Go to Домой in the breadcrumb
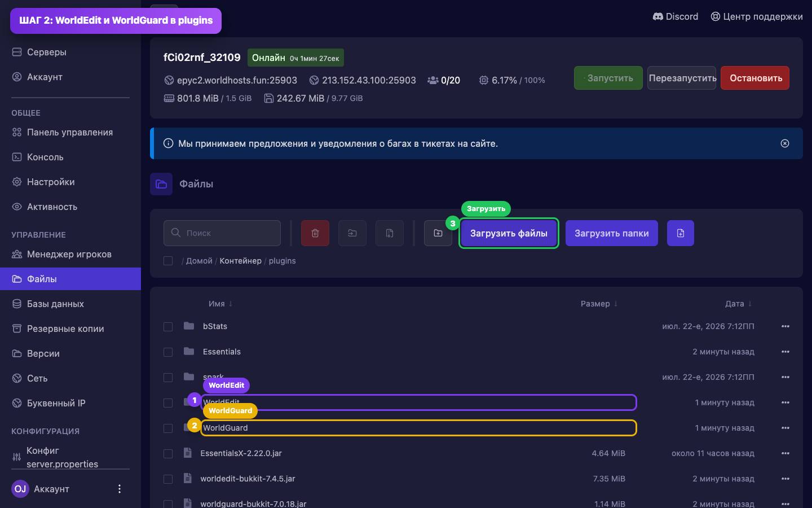Viewport: 812px width, 508px height. click(x=199, y=261)
